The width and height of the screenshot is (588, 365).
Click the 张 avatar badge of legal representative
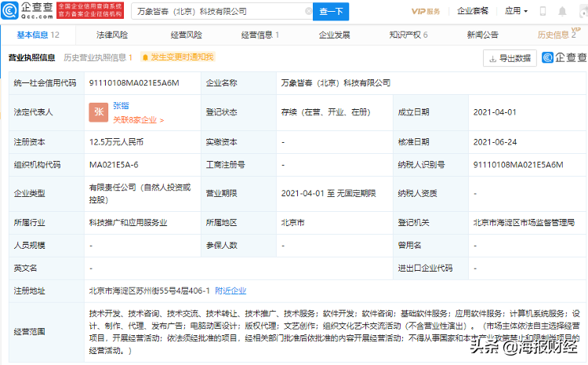99,112
